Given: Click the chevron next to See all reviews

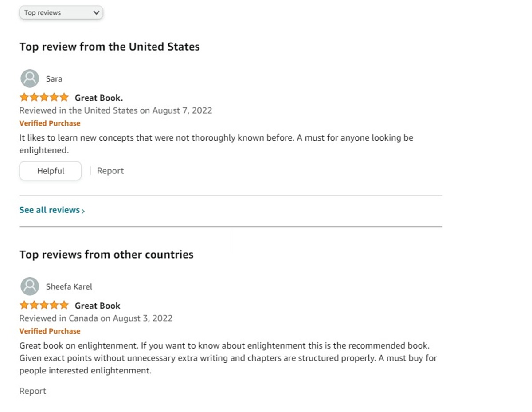Looking at the screenshot, I should pos(83,211).
